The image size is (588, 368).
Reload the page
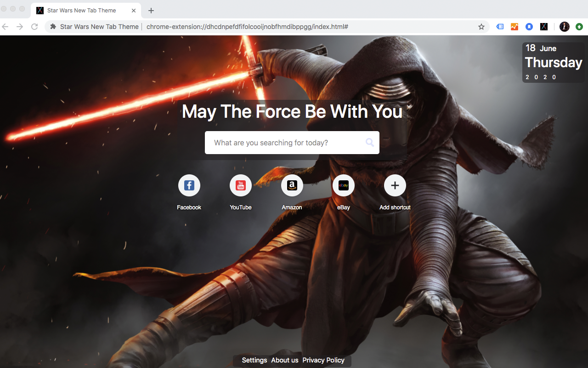[x=34, y=27]
